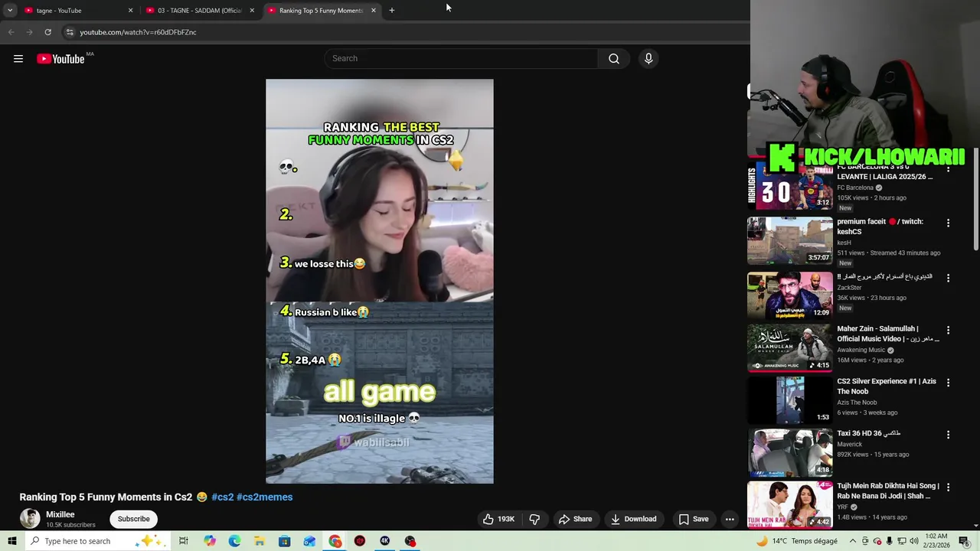Click the short video player
Image resolution: width=980 pixels, height=551 pixels.
(x=380, y=281)
